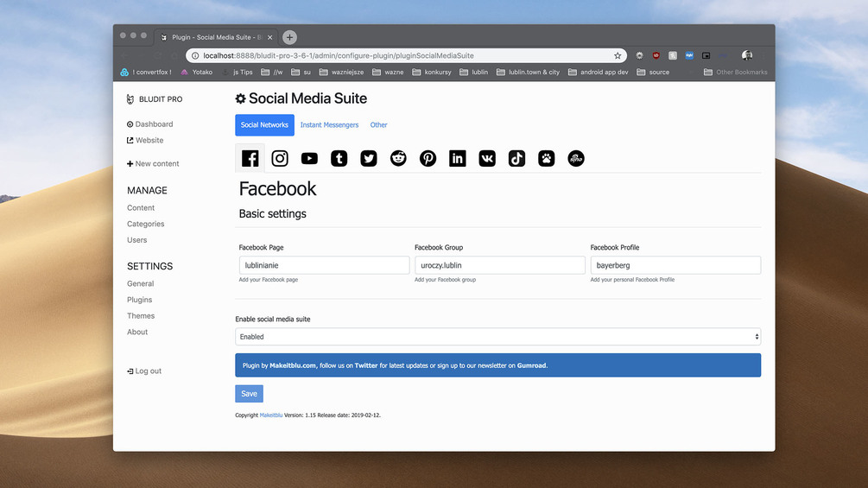
Task: Open the red uBlock extension icon
Action: point(656,55)
